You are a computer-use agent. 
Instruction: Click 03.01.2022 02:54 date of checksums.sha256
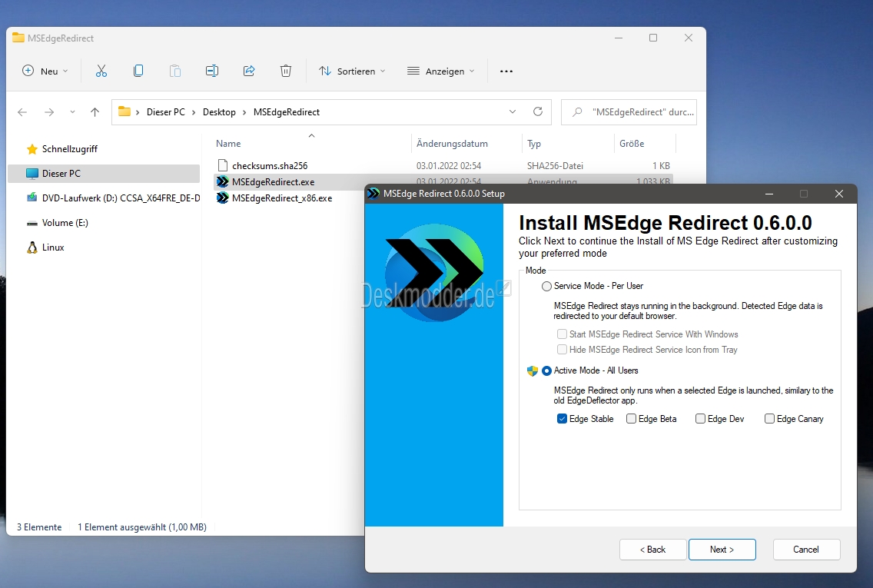[449, 165]
